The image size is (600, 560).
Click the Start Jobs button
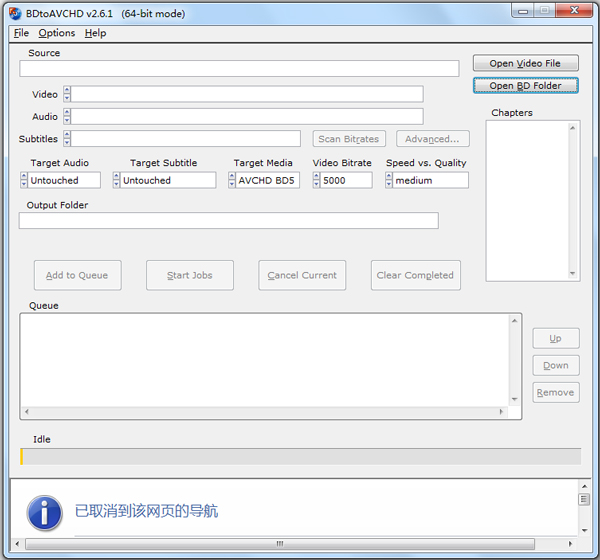pos(190,275)
